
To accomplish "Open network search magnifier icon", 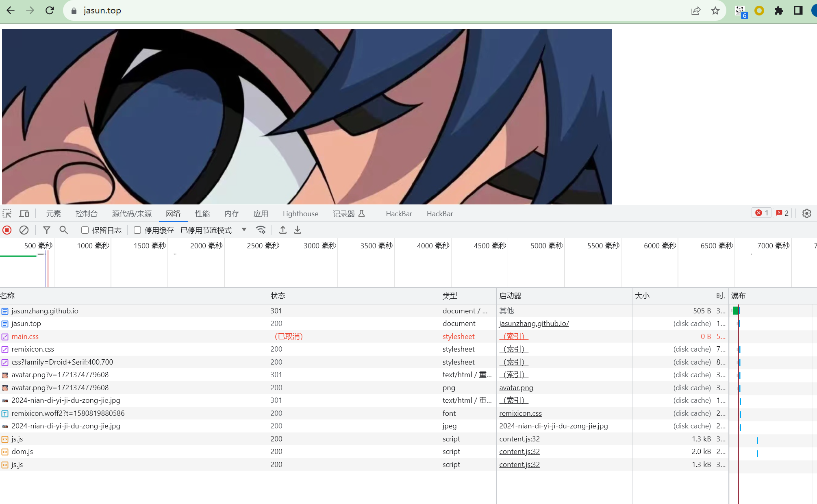I will click(63, 230).
